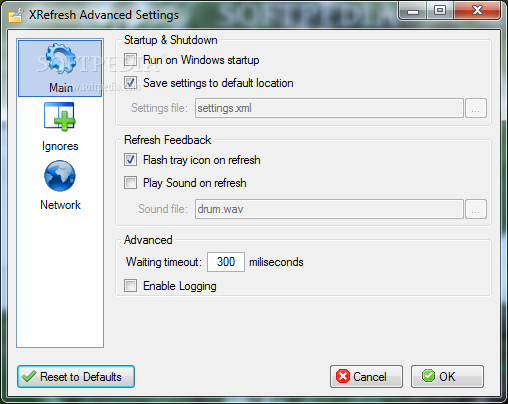Screen dimensions: 508x404
Task: Select the Main gear icon
Action: pos(61,58)
